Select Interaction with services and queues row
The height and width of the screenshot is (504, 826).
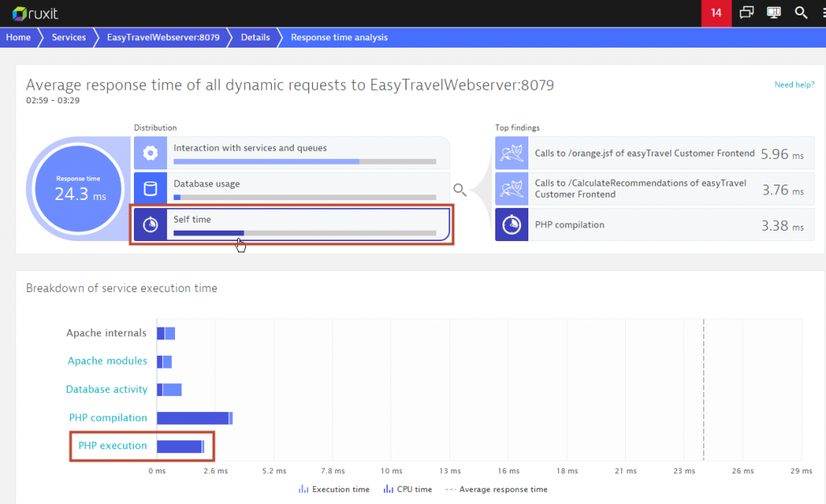tap(292, 152)
